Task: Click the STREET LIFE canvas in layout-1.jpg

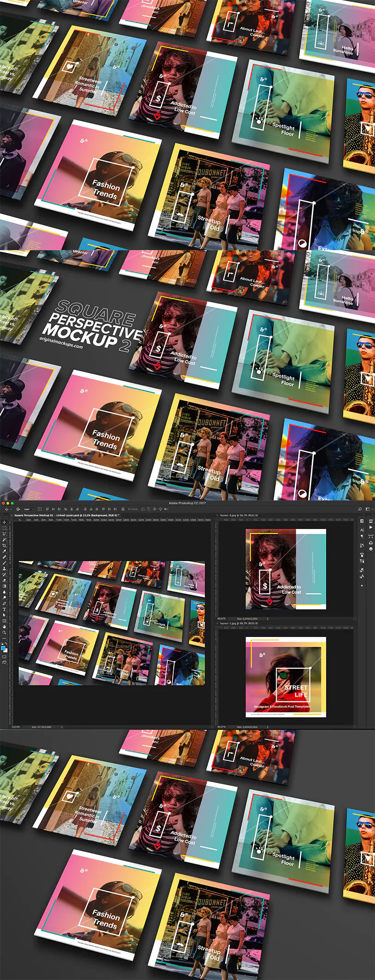Action: click(x=286, y=677)
